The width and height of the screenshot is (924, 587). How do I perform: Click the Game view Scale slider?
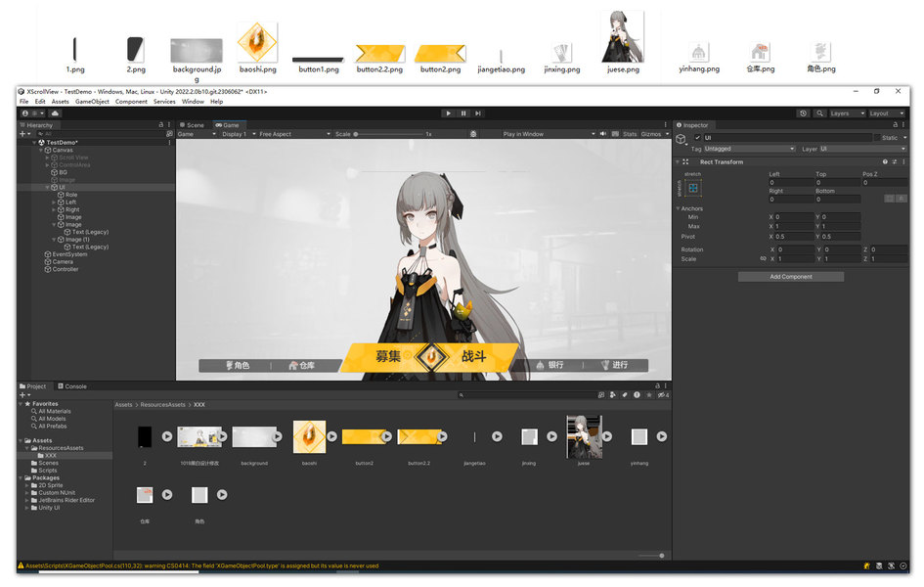tap(389, 134)
